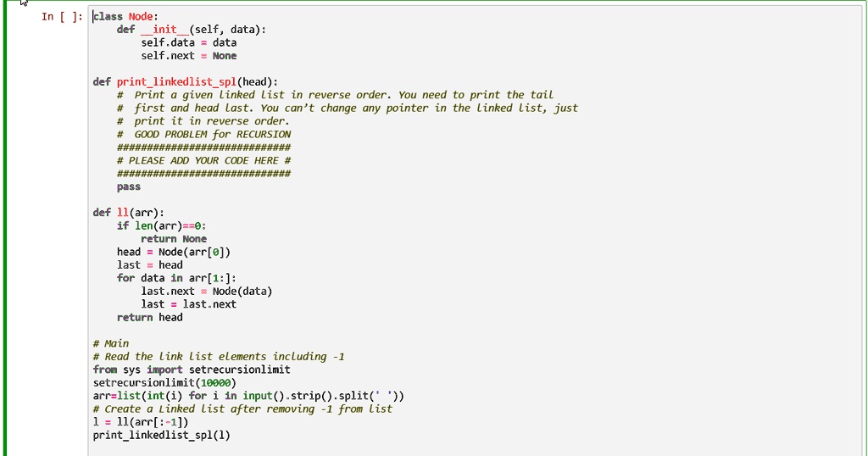Click 'def print_linkedlist_spl(head):' definition line

[x=186, y=82]
